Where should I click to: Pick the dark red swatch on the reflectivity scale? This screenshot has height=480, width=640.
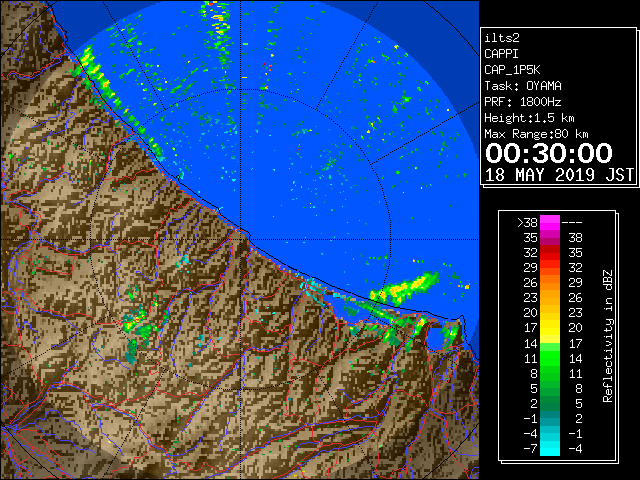pos(550,249)
